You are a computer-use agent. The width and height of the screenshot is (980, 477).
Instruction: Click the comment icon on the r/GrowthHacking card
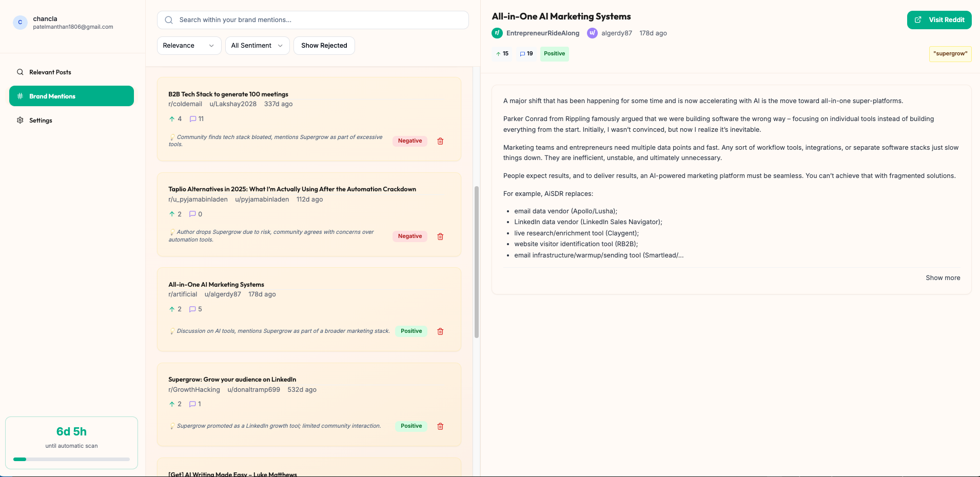192,404
